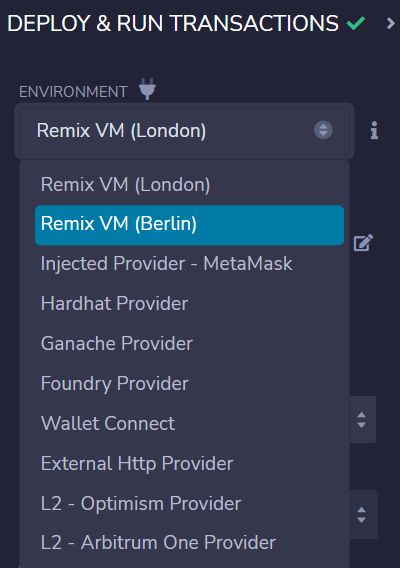This screenshot has height=568, width=400.
Task: Click the DEPLOY & RUN TRANSACTIONS header
Action: tap(173, 24)
